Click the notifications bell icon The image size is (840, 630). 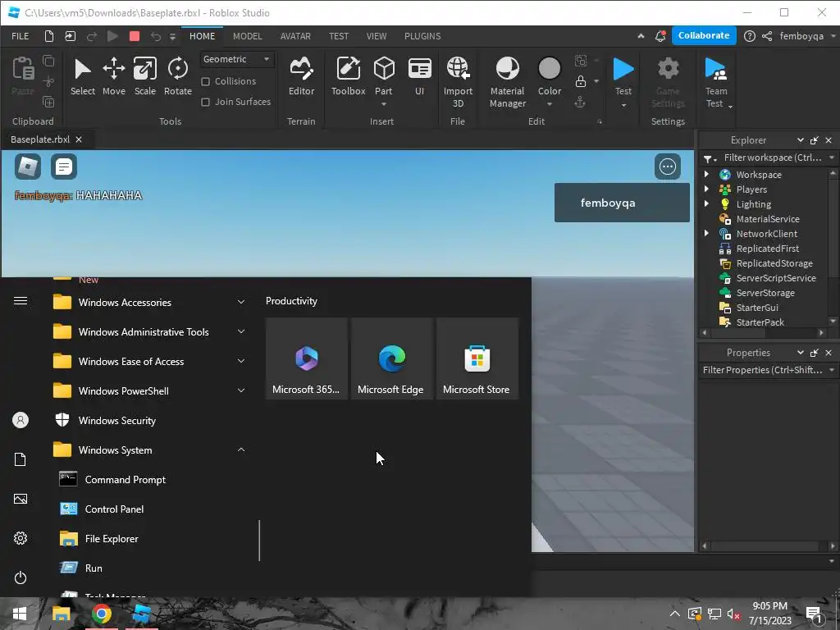click(x=660, y=36)
